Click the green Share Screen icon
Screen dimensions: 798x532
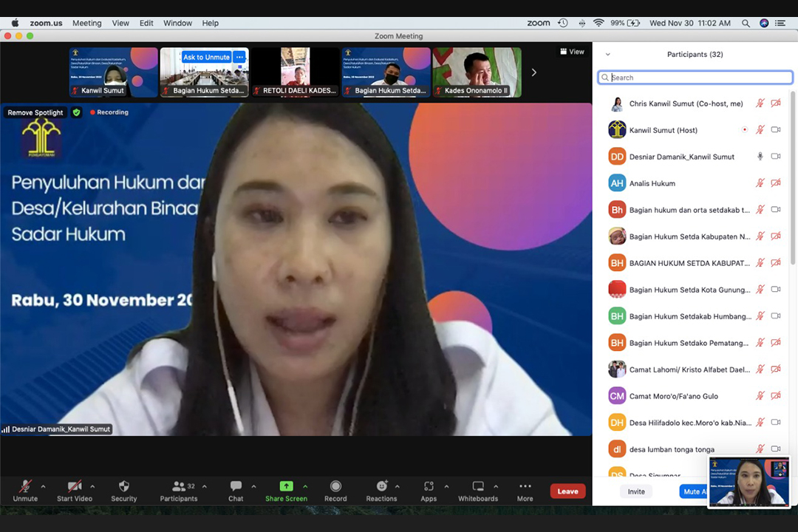click(286, 486)
